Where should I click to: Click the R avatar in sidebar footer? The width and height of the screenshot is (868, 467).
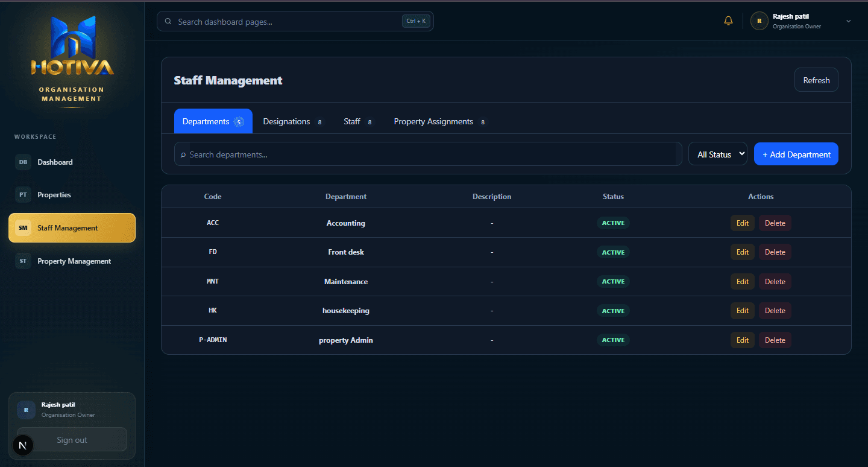[26, 410]
